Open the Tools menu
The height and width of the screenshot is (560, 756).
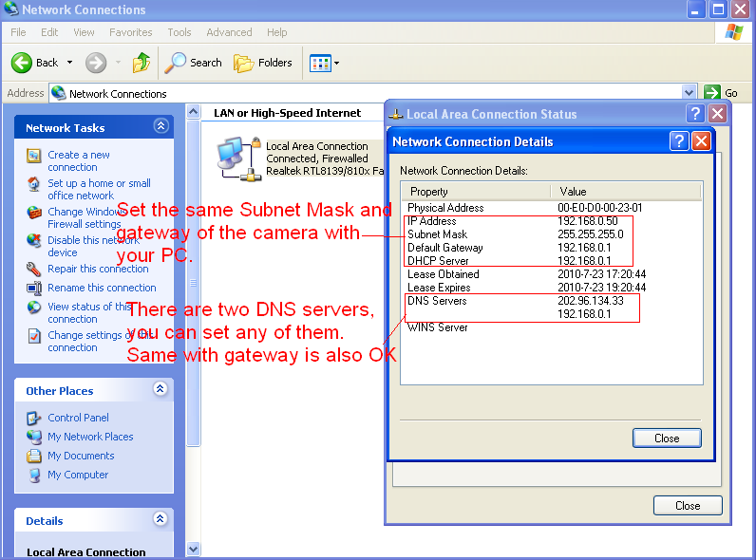[x=180, y=32]
